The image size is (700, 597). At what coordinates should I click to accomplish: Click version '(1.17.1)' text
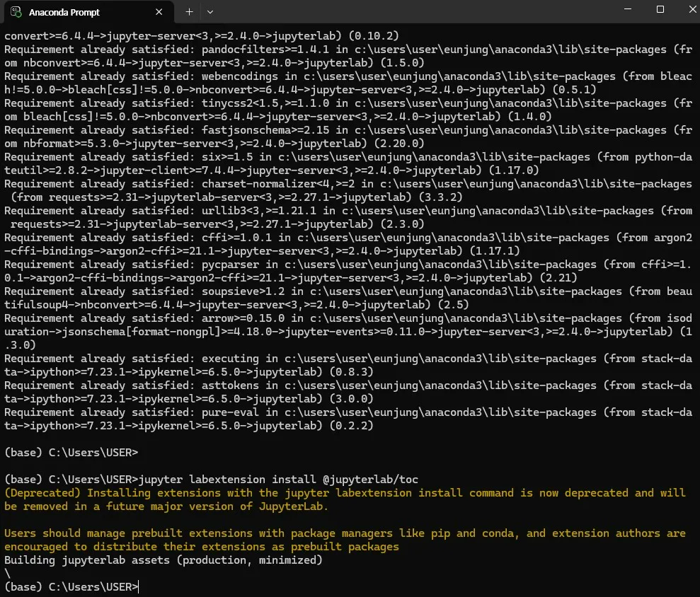click(x=495, y=251)
